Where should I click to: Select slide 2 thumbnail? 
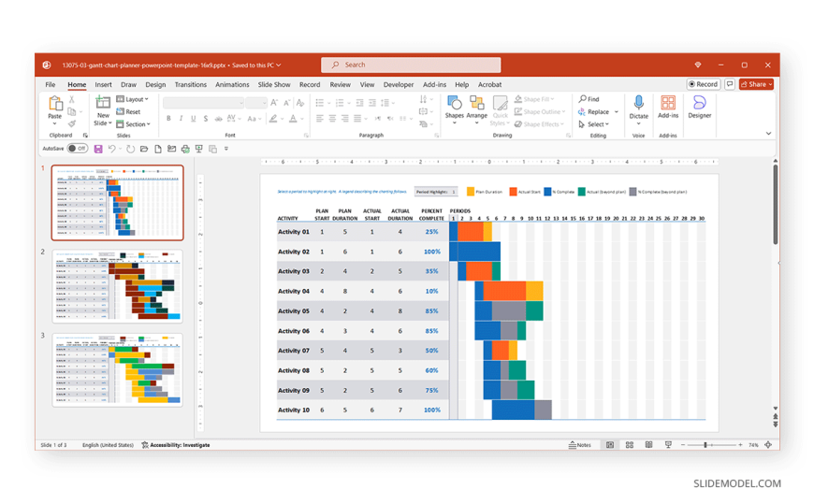pyautogui.click(x=117, y=286)
